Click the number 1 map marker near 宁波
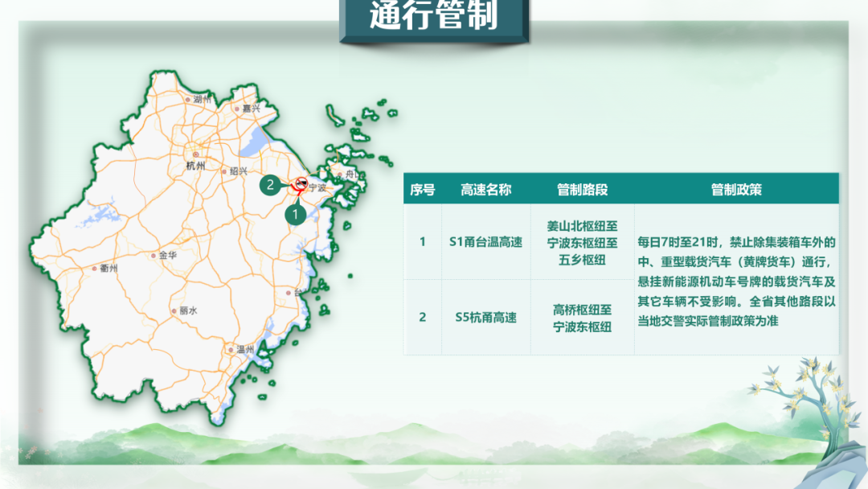Viewport: 868px width, 489px height. [x=294, y=214]
